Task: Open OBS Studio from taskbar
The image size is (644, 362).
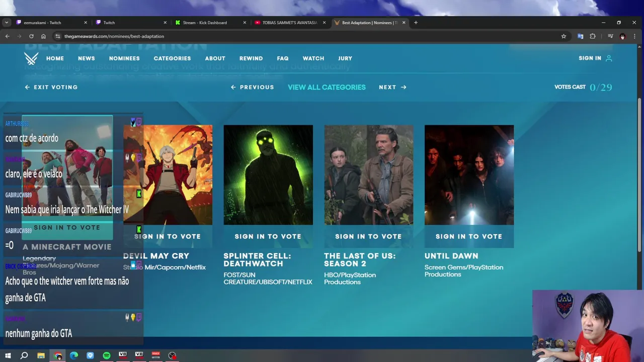Action: pyautogui.click(x=172, y=355)
